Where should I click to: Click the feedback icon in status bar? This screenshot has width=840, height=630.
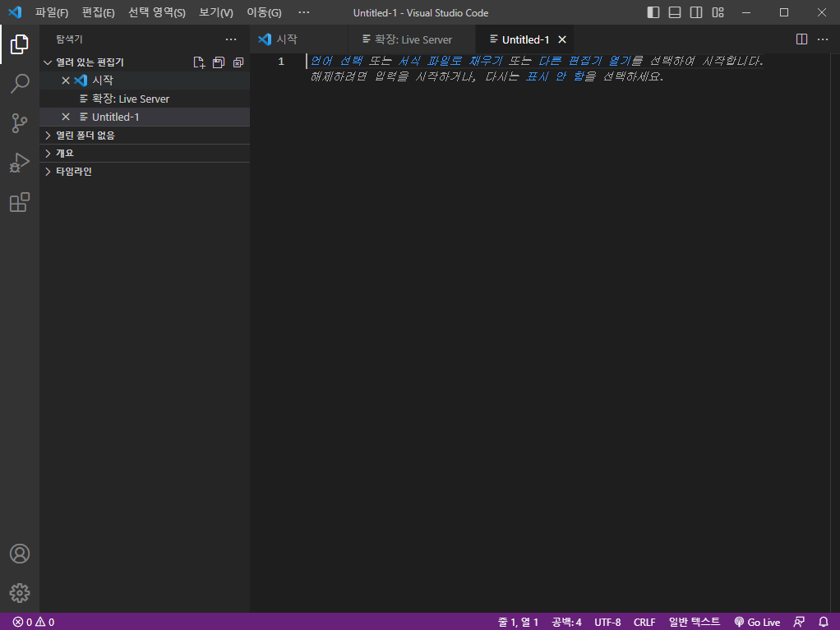[x=799, y=622]
